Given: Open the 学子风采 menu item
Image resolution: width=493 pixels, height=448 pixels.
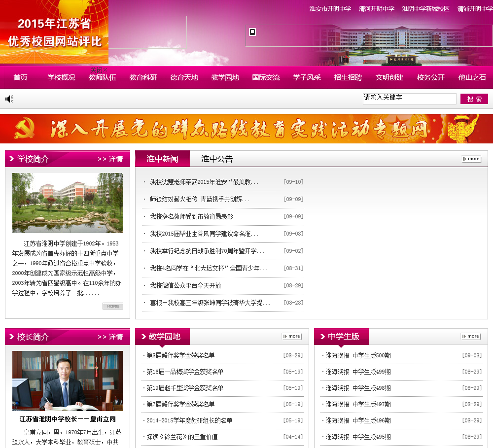Looking at the screenshot, I should click(307, 77).
